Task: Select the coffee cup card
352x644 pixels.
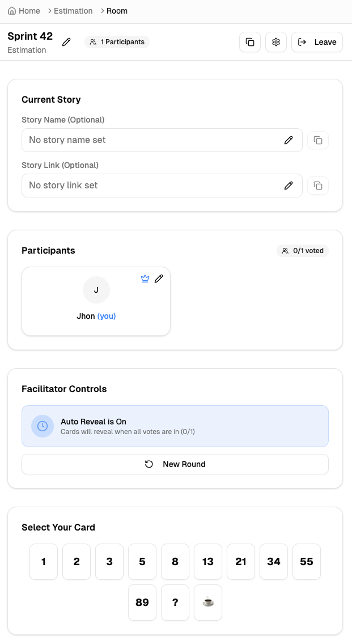Action: pyautogui.click(x=208, y=603)
